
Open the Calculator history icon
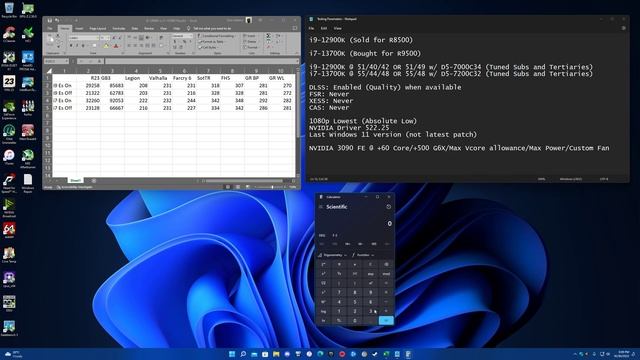point(389,207)
